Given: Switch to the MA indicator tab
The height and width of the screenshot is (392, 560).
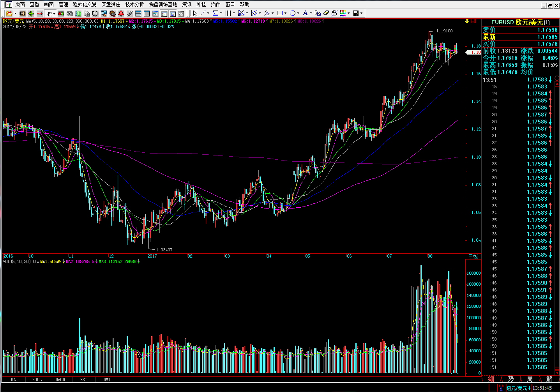Looking at the screenshot, I should 14,380.
